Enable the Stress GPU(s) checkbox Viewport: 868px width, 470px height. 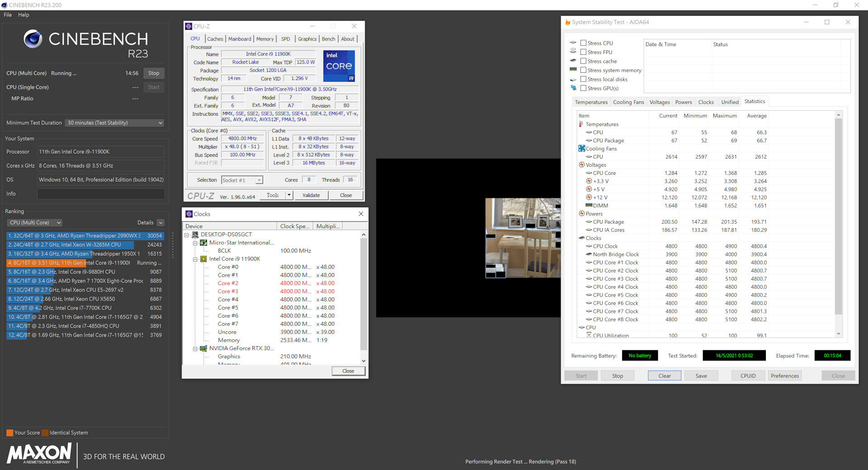(x=584, y=88)
